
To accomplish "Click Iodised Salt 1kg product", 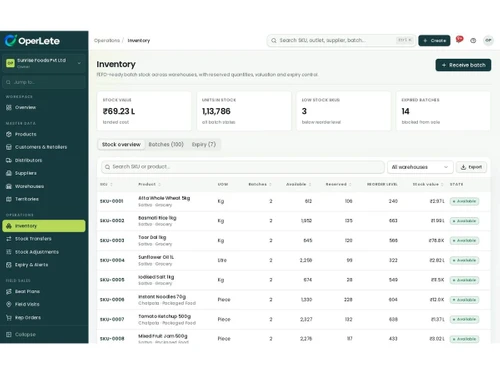I will click(156, 277).
